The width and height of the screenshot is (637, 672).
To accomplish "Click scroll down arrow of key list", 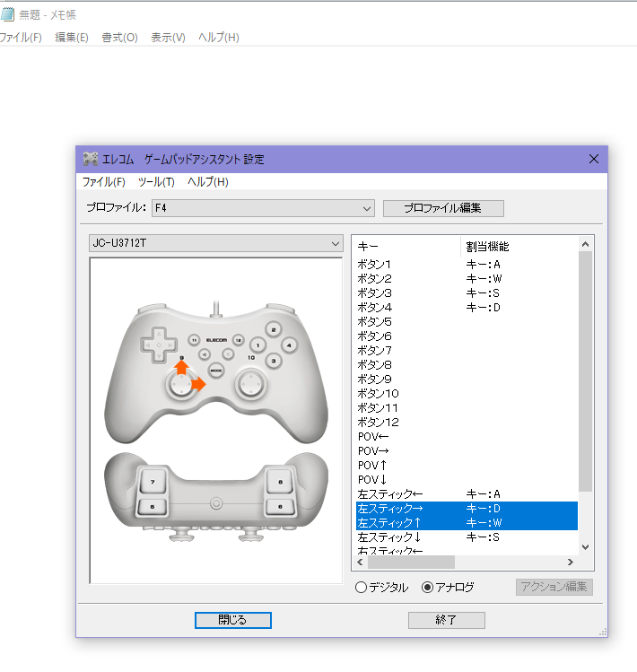I will (585, 547).
